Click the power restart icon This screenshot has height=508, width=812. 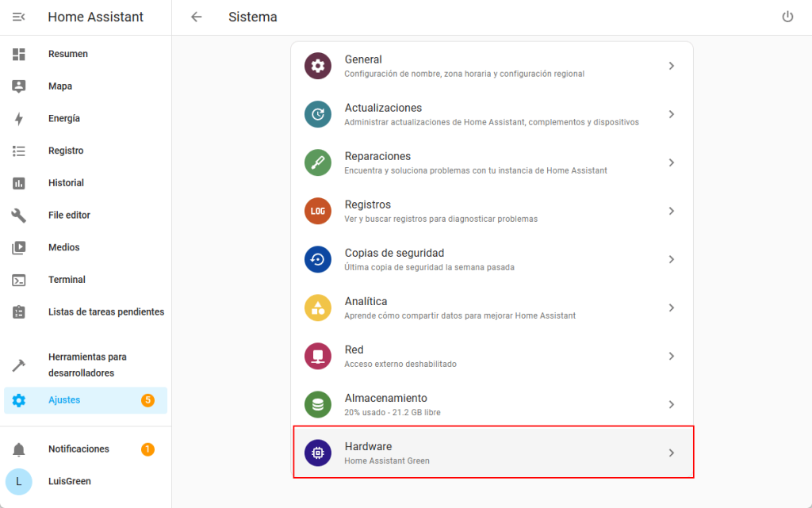[x=787, y=17]
